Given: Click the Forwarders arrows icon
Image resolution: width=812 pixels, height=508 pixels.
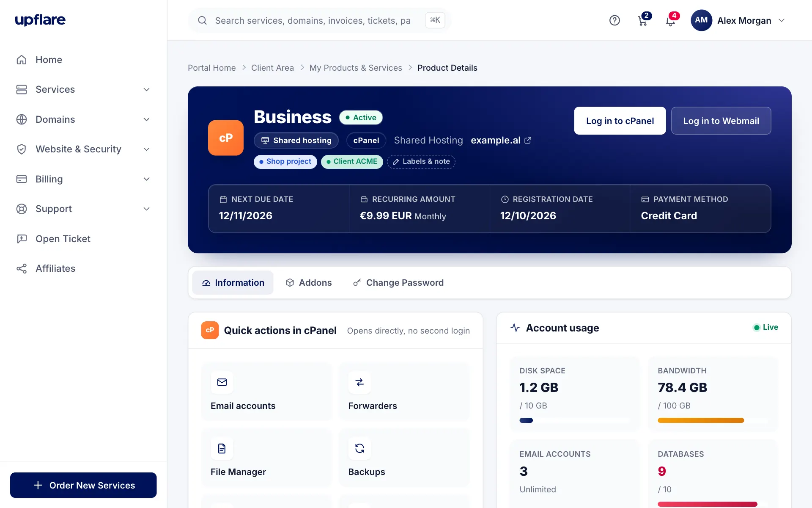Looking at the screenshot, I should pos(359,382).
